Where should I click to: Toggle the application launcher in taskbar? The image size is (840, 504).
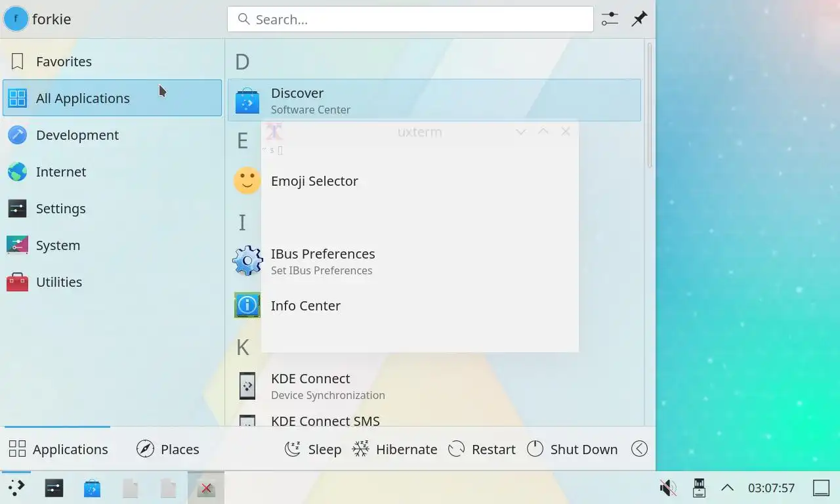[x=16, y=488]
